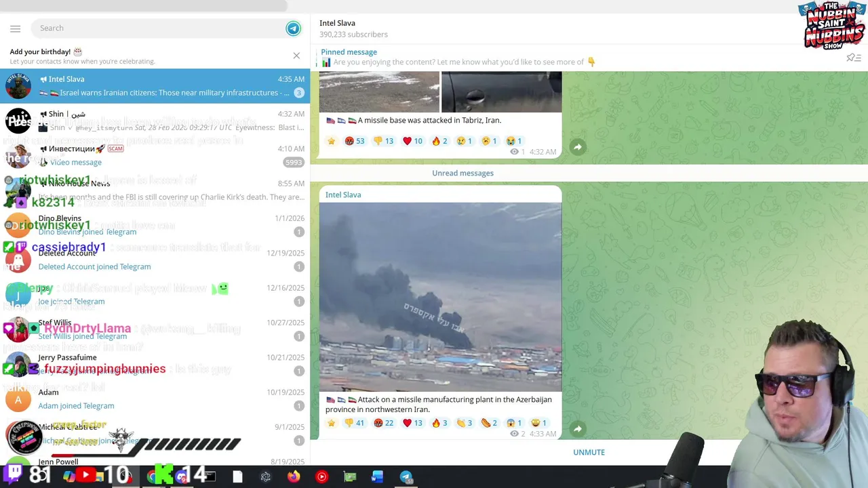Click hot dog reaction with 2 count
The width and height of the screenshot is (868, 488).
pos(489,423)
